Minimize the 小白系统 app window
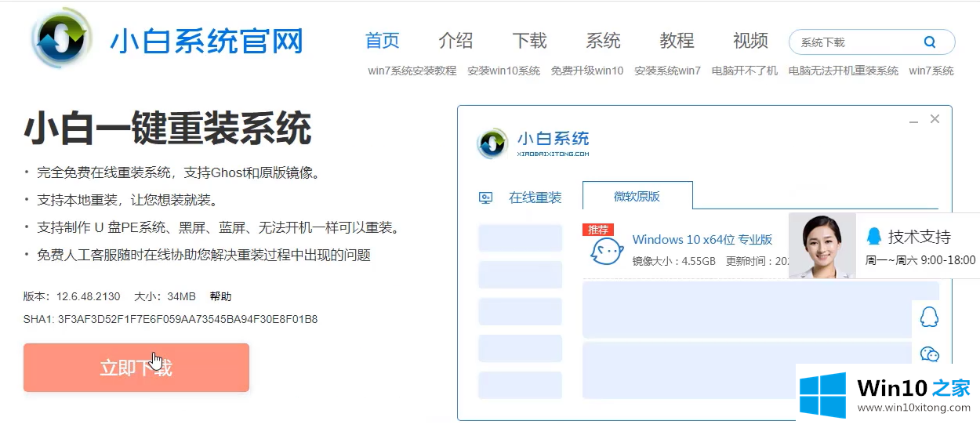 point(913,122)
